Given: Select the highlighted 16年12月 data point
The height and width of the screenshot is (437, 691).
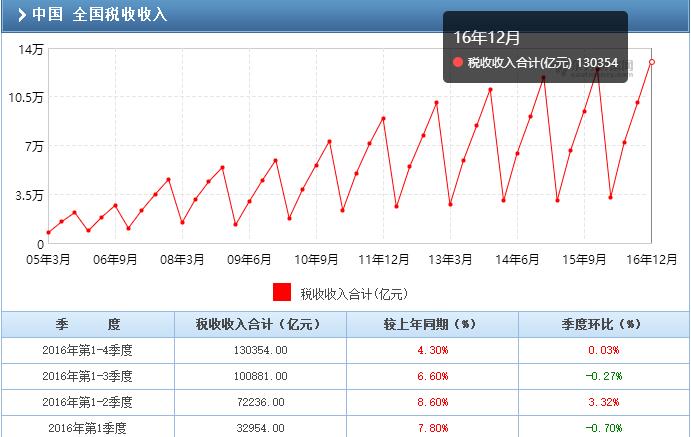Looking at the screenshot, I should [652, 62].
